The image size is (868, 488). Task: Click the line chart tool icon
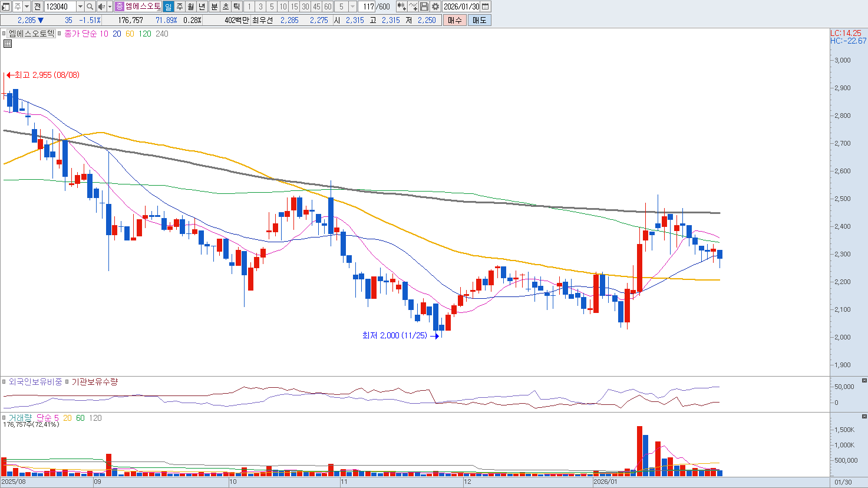coord(413,6)
